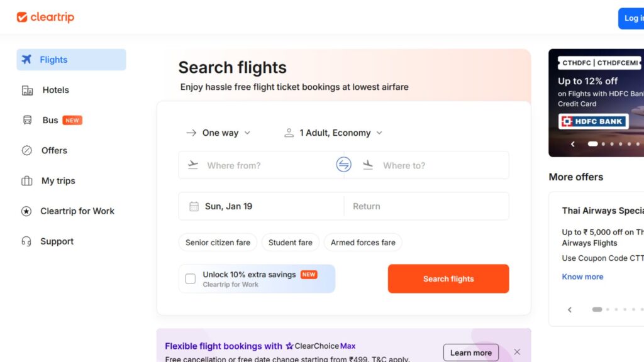Go to previous HDFC banner slide
The image size is (644, 362).
coord(572,144)
